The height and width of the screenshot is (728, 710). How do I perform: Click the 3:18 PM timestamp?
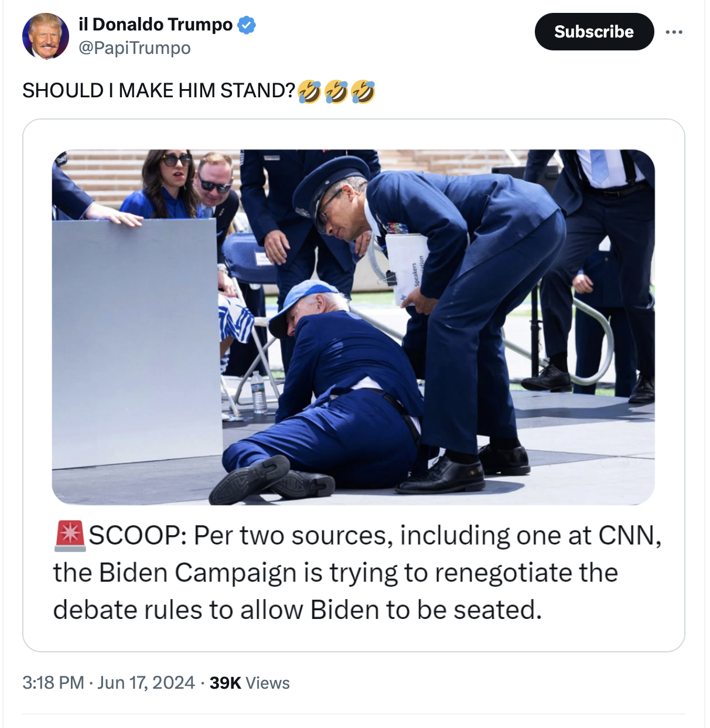(x=53, y=683)
